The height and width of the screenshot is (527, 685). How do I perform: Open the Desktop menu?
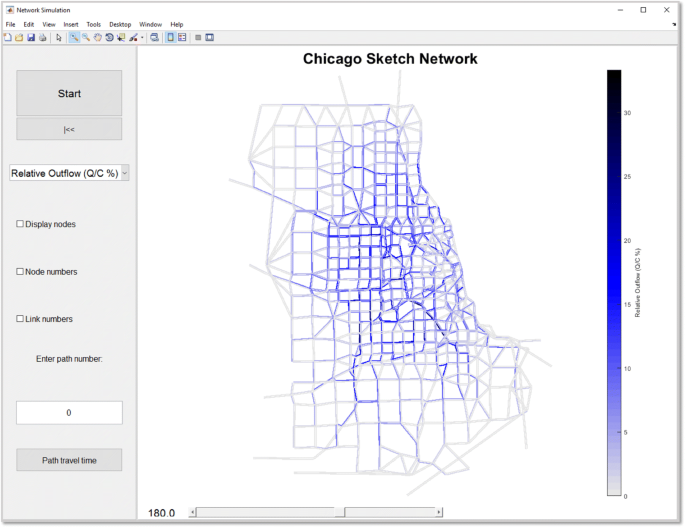pos(120,24)
